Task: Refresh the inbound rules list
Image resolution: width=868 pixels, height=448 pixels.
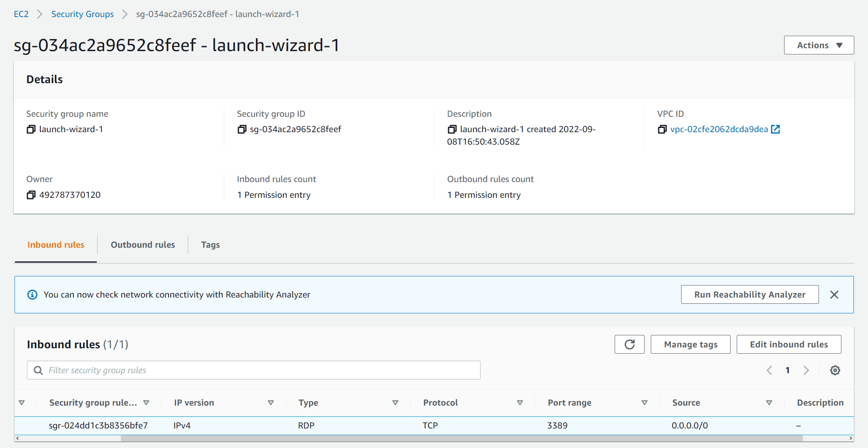Action: (x=629, y=345)
